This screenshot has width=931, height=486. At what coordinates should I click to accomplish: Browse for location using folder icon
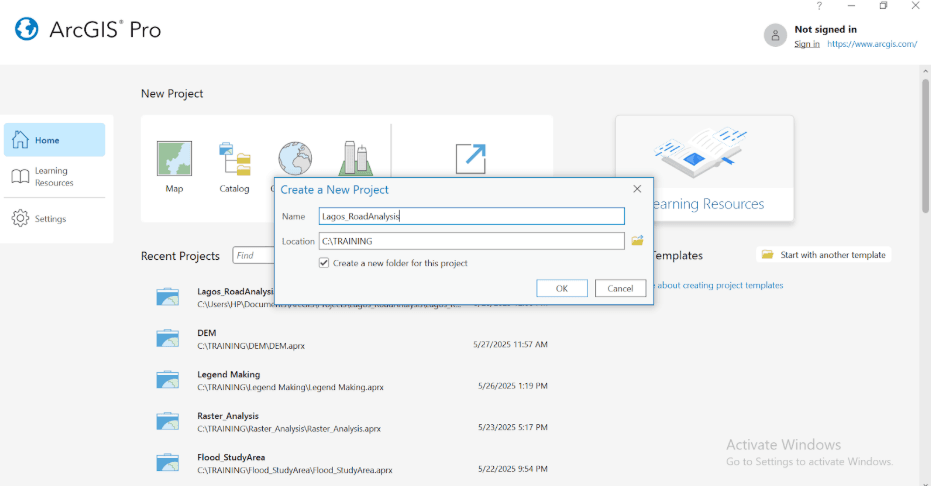click(637, 241)
